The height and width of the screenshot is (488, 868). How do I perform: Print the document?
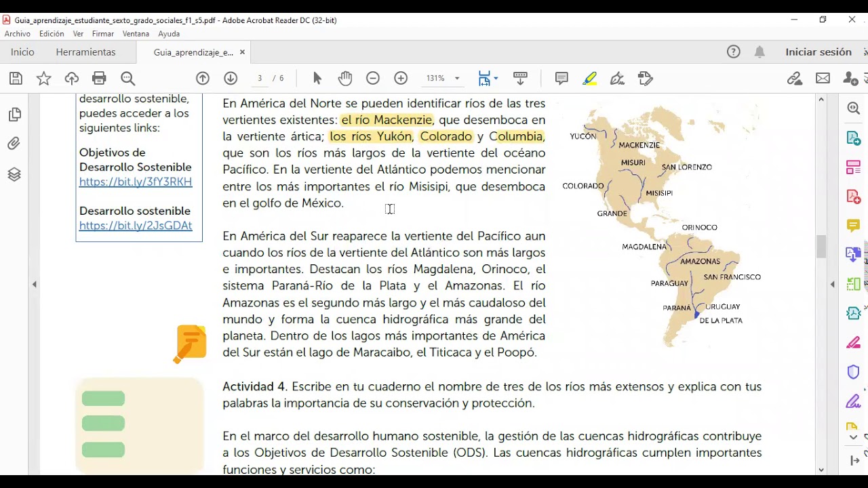(100, 79)
